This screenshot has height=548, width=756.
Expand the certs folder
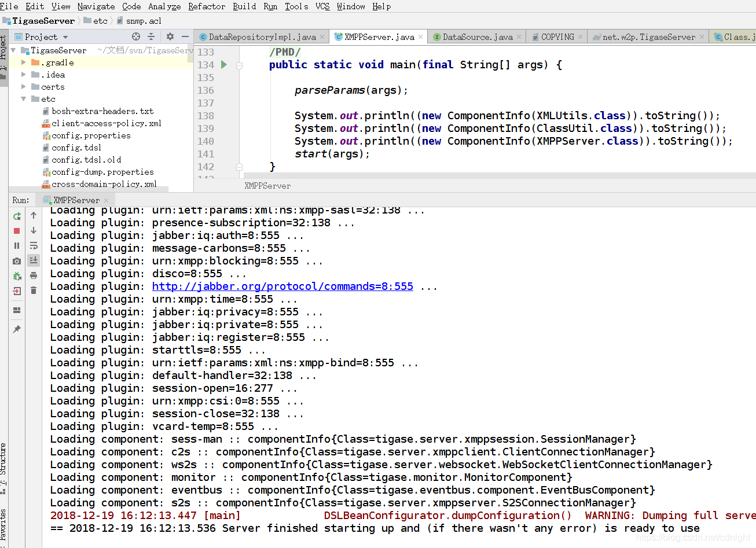[24, 87]
